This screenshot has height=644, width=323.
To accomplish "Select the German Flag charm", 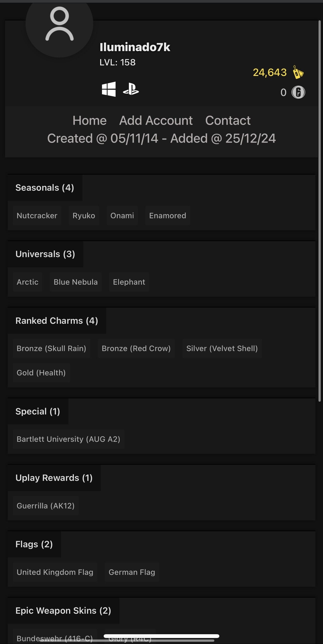I will tap(132, 572).
